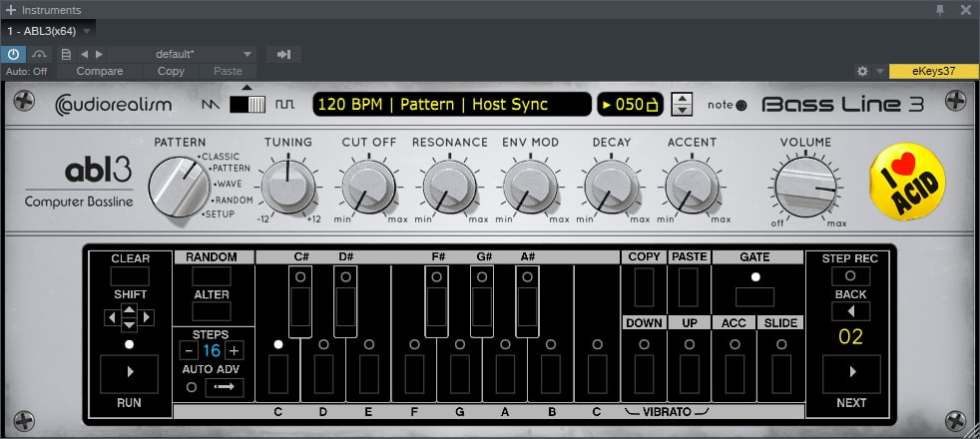Expand the arrow next to gear icon

coord(880,71)
